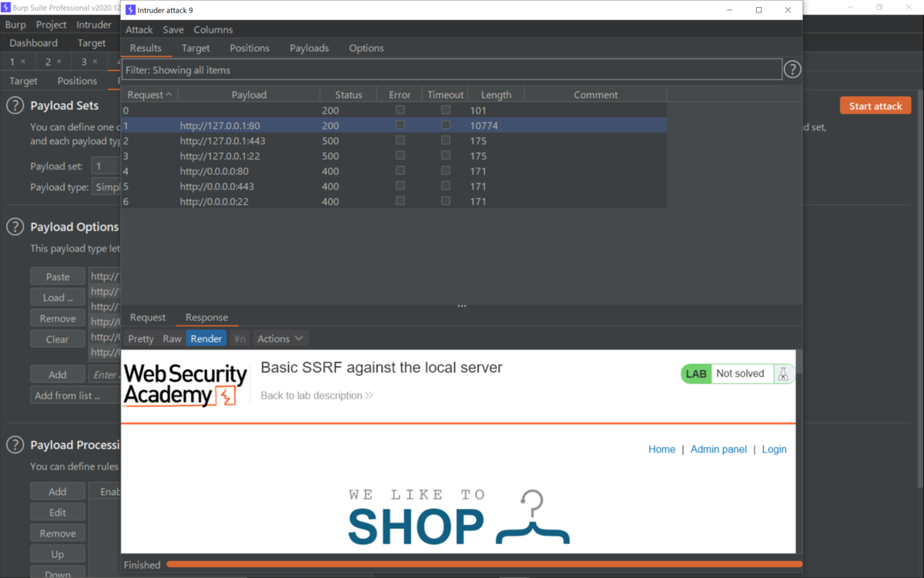This screenshot has height=578, width=924.
Task: Open the Payload set dropdown
Action: 105,166
